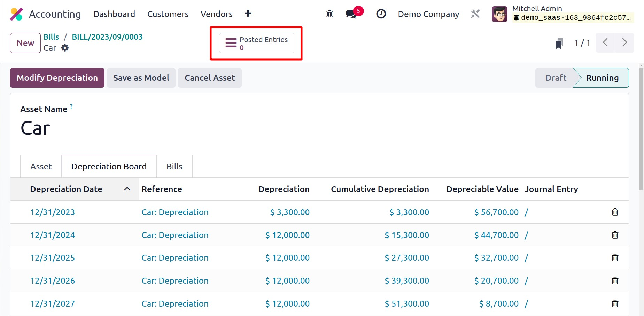Screen dimensions: 644x316
Task: Delete the 12/31/2025 depreciation line
Action: coord(615,258)
